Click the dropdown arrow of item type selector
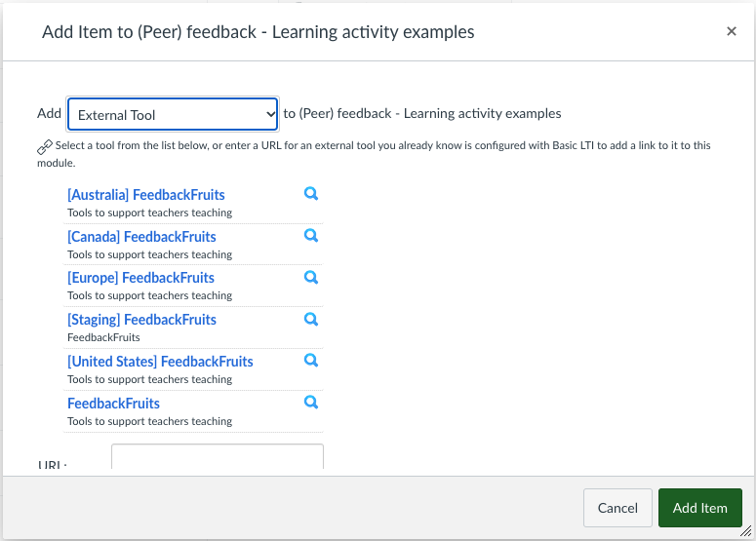The width and height of the screenshot is (756, 541). click(x=270, y=114)
